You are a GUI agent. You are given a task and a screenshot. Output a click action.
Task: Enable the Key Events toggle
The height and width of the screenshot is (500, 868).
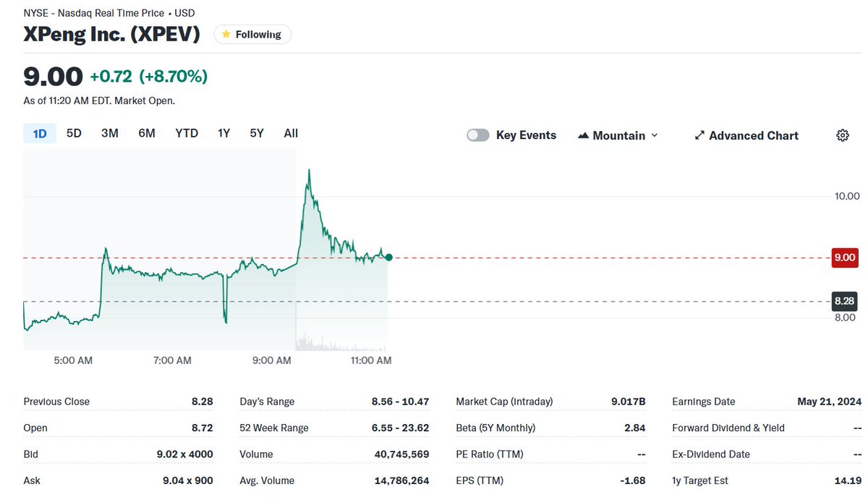(477, 135)
